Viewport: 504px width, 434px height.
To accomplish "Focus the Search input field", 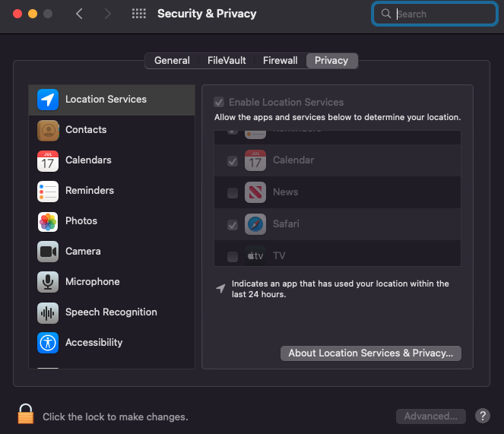I will (x=435, y=14).
